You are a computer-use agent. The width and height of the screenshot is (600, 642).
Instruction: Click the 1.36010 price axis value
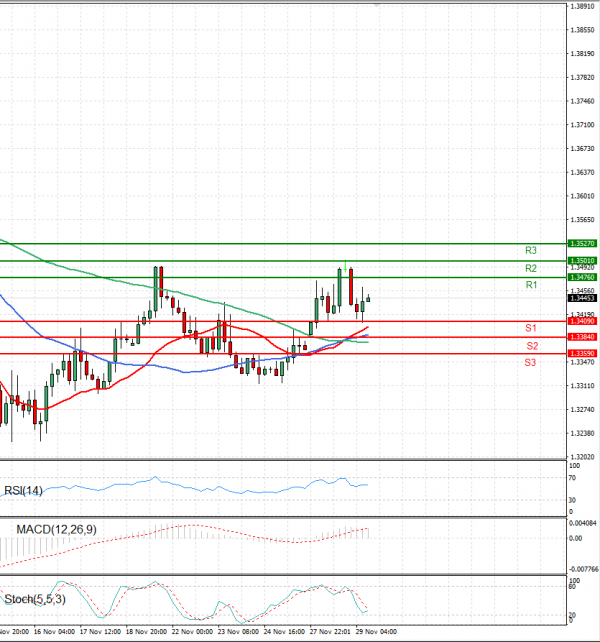[x=582, y=196]
